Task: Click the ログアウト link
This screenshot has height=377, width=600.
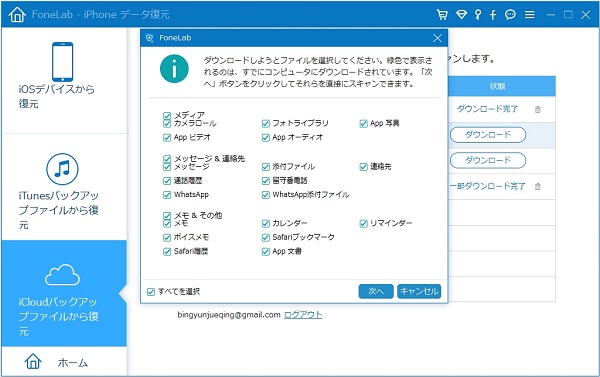Action: point(303,315)
